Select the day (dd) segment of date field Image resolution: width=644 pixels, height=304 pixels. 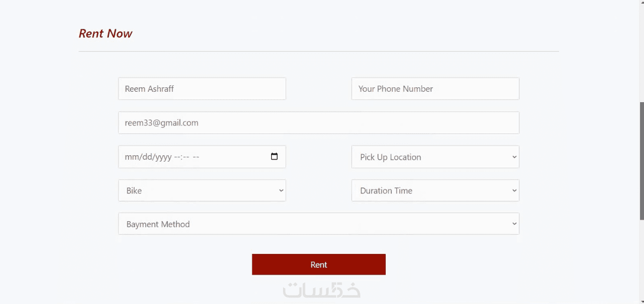click(145, 157)
